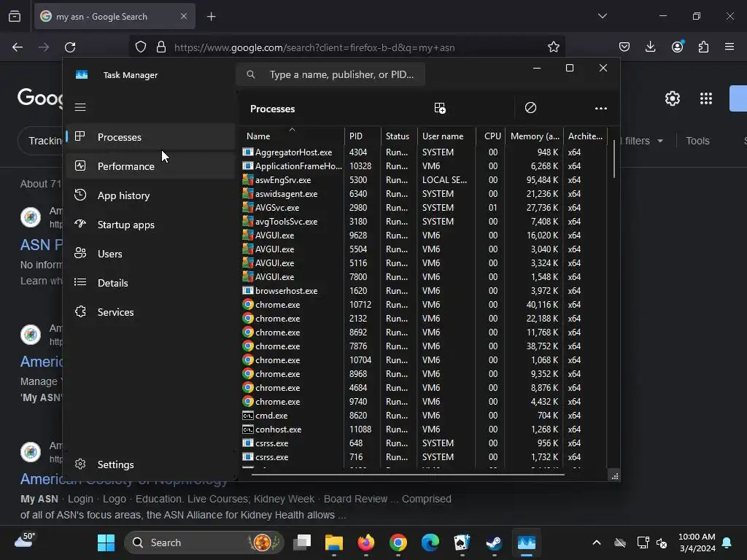Click the vertical scrollbar of process list
This screenshot has height=560, width=747.
(614, 158)
